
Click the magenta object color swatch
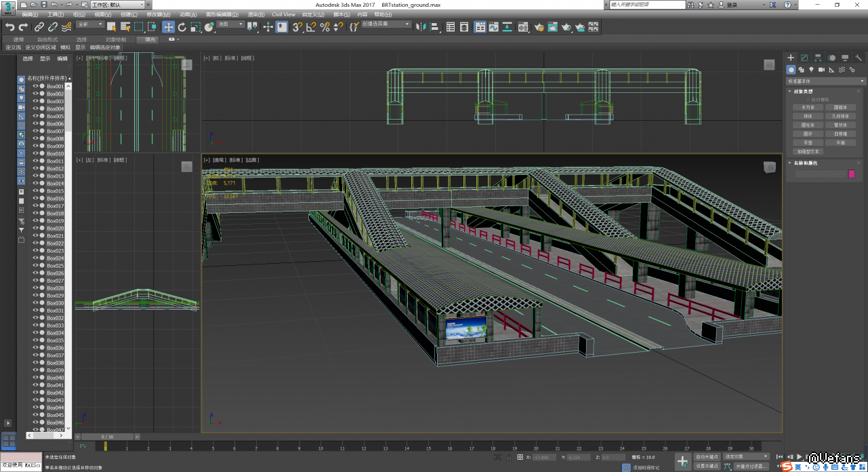point(852,174)
